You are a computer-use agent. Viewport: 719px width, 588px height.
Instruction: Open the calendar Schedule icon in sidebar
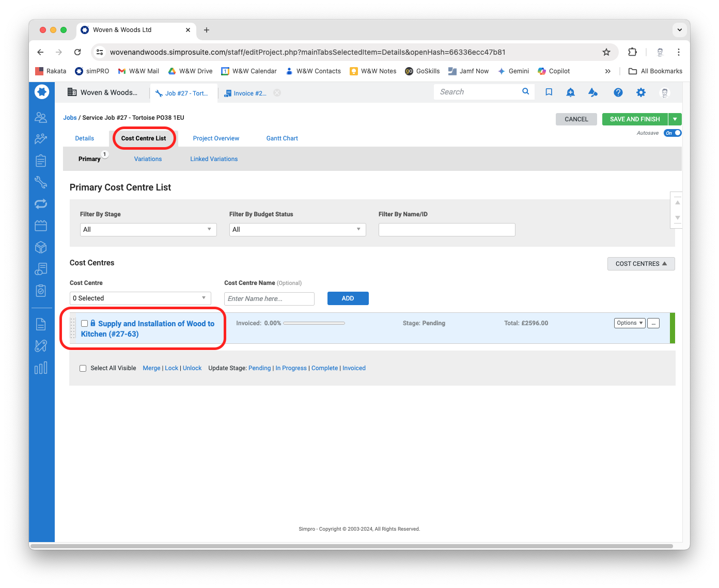point(41,226)
